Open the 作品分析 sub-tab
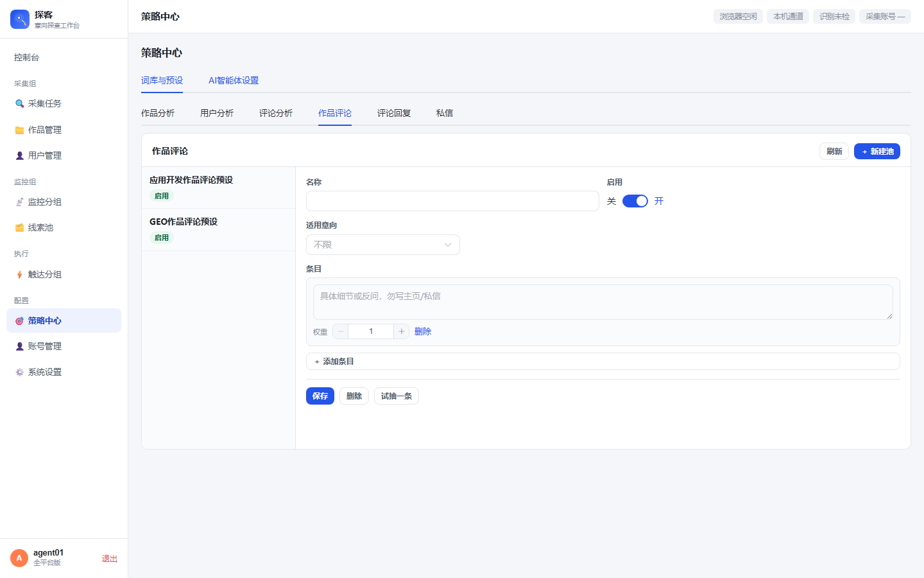Image resolution: width=924 pixels, height=578 pixels. [x=158, y=113]
